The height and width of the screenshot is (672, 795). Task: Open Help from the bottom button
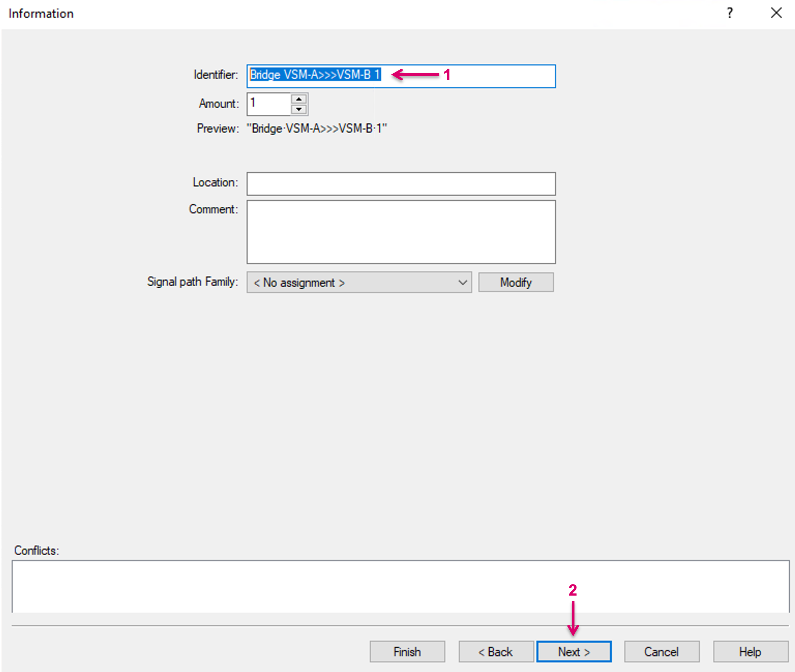[x=750, y=652]
